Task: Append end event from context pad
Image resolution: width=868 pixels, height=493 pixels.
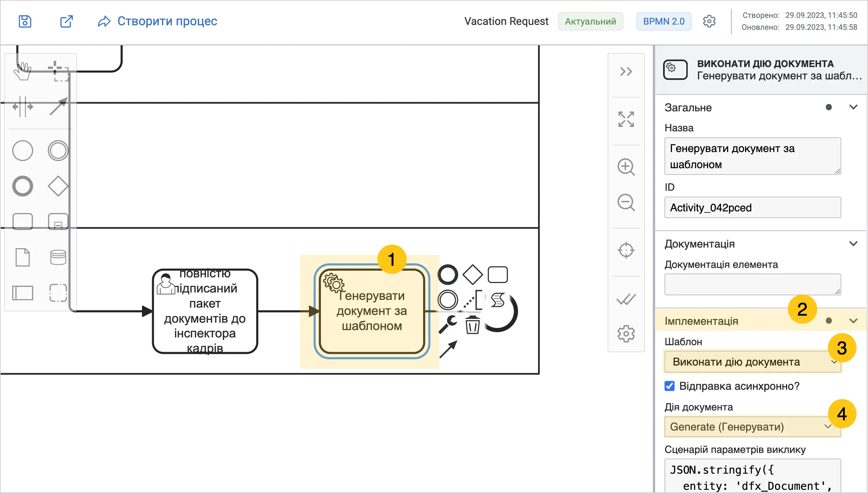Action: [448, 275]
